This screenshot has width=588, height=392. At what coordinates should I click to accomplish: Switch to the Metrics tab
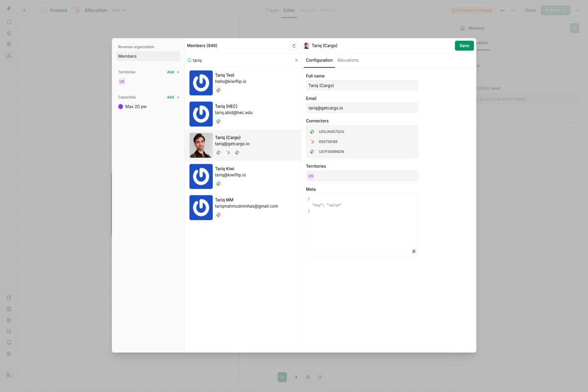coord(327,10)
